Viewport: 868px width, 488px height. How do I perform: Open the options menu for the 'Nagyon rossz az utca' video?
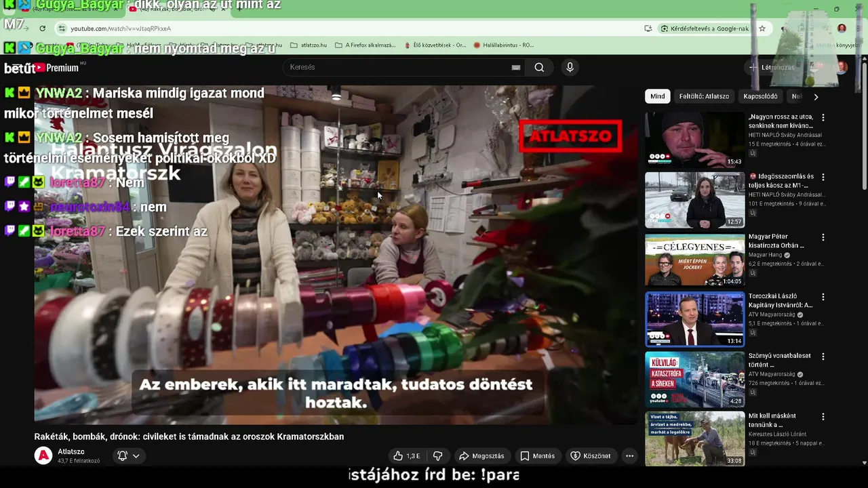823,117
